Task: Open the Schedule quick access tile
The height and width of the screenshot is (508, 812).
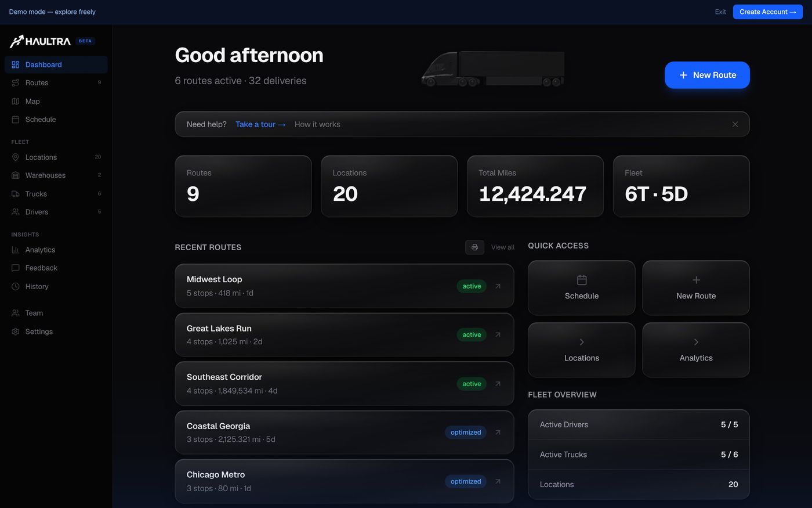Action: (582, 288)
